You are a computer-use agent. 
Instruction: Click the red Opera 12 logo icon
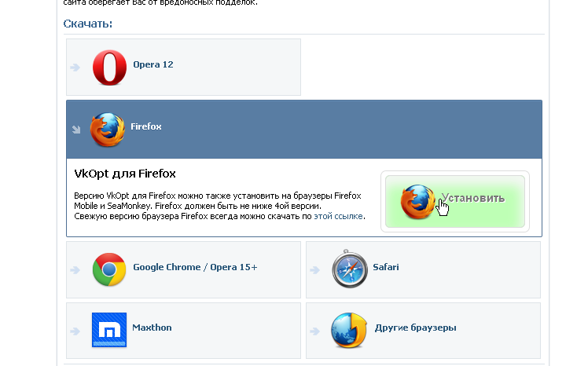pos(109,68)
